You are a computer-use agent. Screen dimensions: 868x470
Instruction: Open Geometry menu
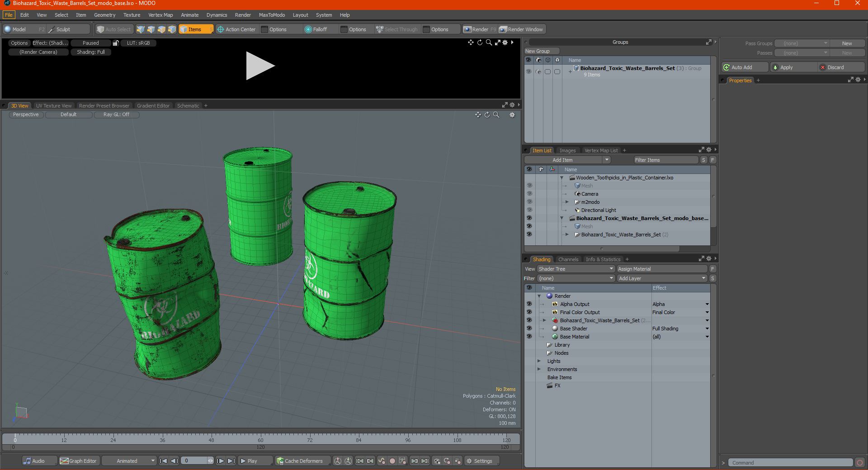point(104,15)
